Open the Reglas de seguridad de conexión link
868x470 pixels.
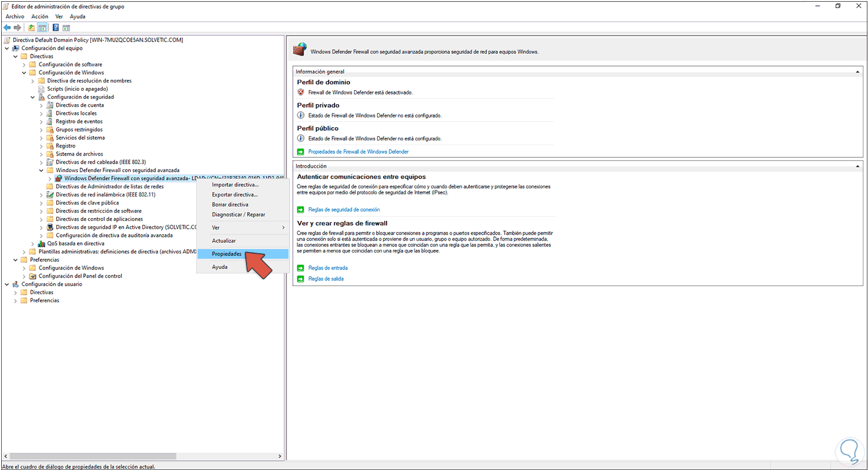(344, 209)
